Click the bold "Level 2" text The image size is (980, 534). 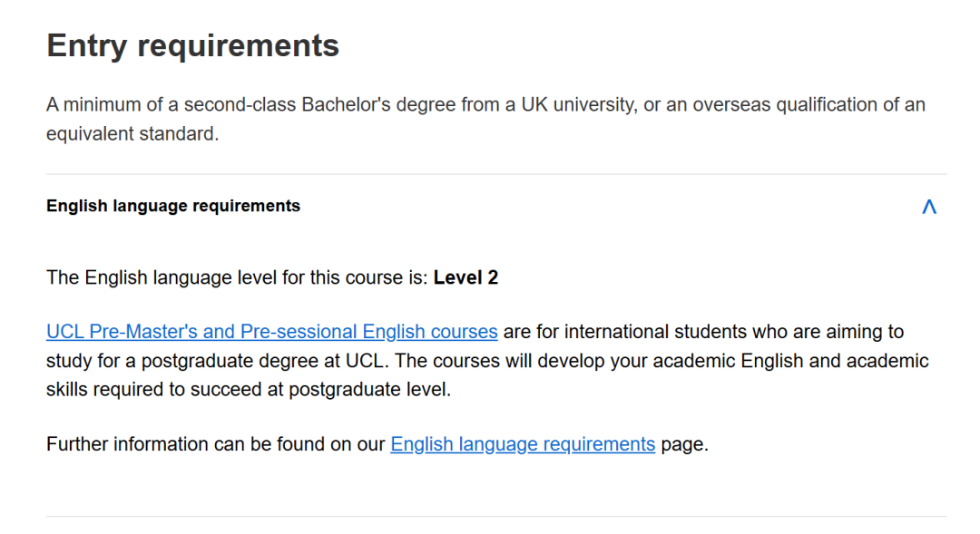pyautogui.click(x=465, y=277)
